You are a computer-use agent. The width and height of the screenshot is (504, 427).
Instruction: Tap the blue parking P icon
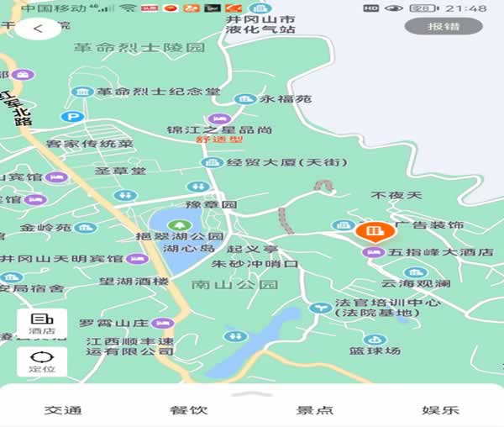(x=73, y=118)
